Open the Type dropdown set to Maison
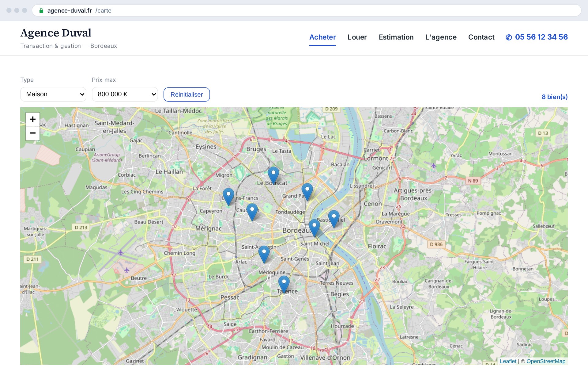The width and height of the screenshot is (588, 368). [x=53, y=94]
